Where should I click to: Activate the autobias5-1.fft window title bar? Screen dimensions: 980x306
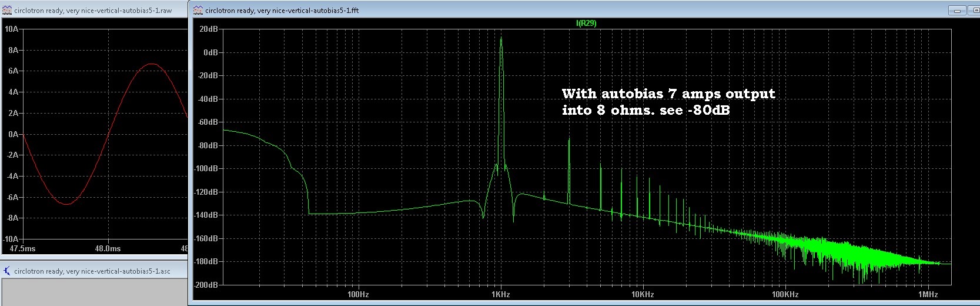coord(585,10)
